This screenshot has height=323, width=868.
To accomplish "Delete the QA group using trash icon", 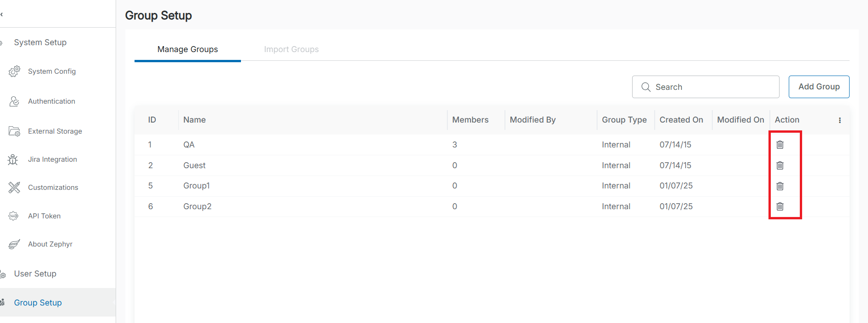I will (x=780, y=145).
